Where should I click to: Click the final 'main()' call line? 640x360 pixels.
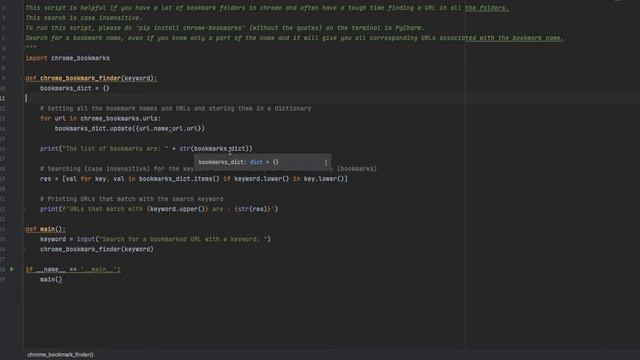click(51, 280)
